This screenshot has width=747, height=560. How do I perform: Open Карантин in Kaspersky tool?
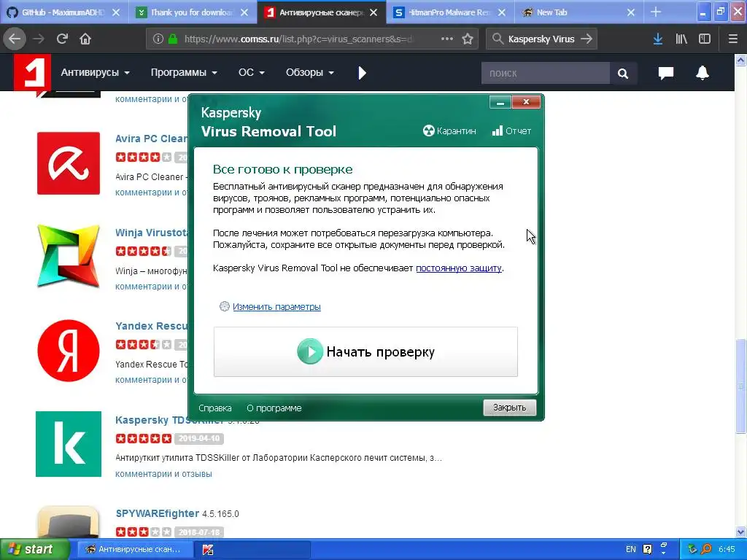pyautogui.click(x=449, y=131)
